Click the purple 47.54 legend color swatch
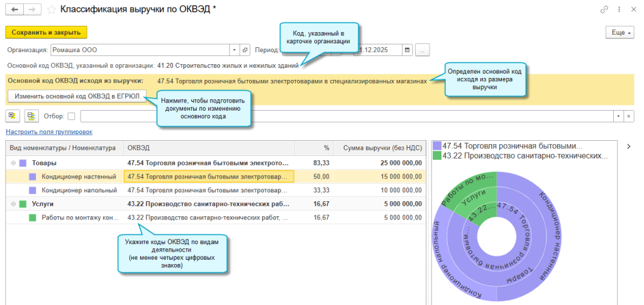 pyautogui.click(x=437, y=145)
